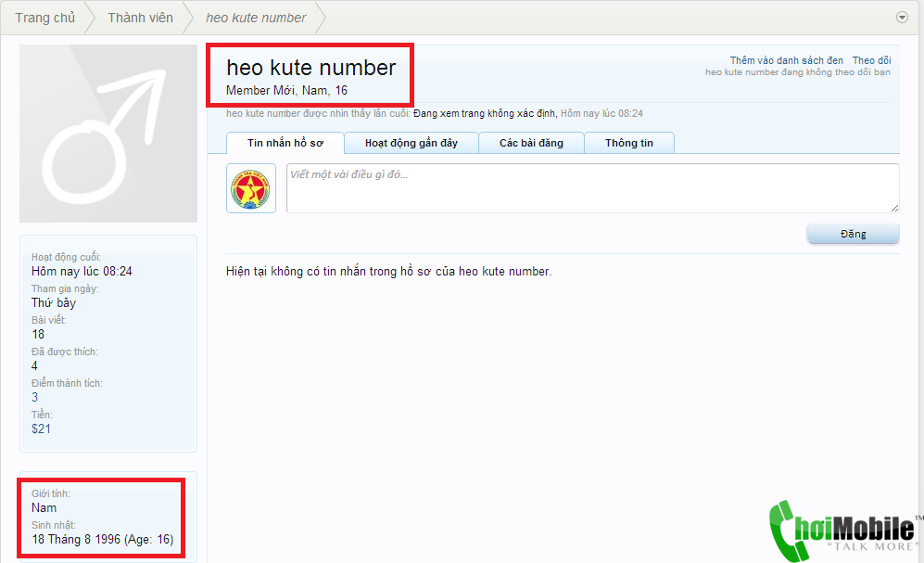The image size is (924, 563).
Task: Select the heo kute number profile heading
Action: pyautogui.click(x=311, y=68)
